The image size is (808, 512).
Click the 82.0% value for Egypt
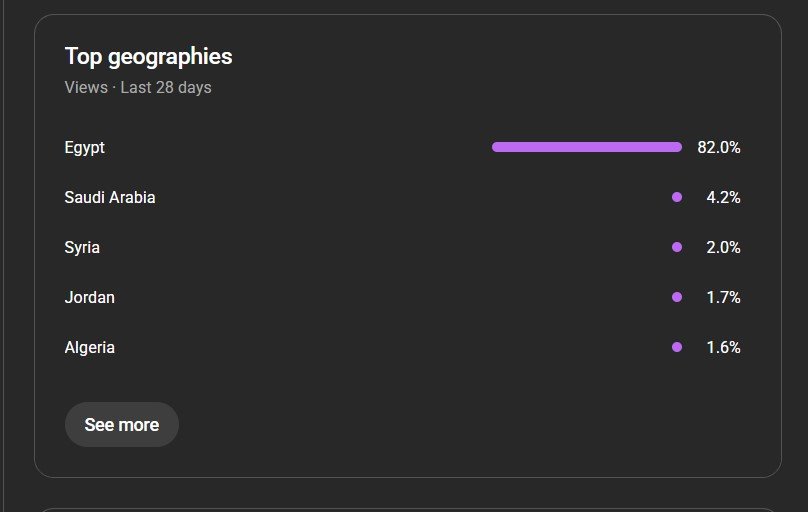tap(719, 147)
